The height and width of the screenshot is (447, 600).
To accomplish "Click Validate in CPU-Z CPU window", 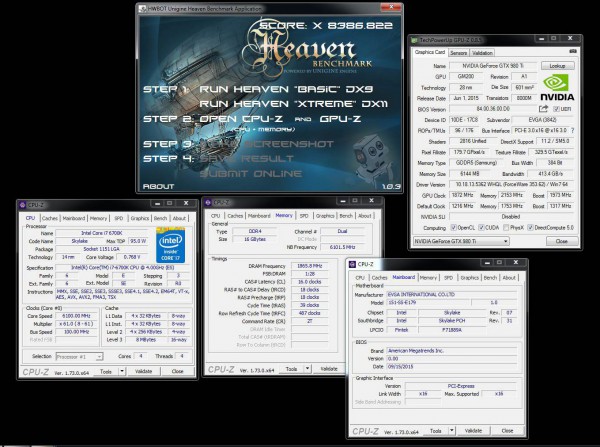I will coord(143,371).
